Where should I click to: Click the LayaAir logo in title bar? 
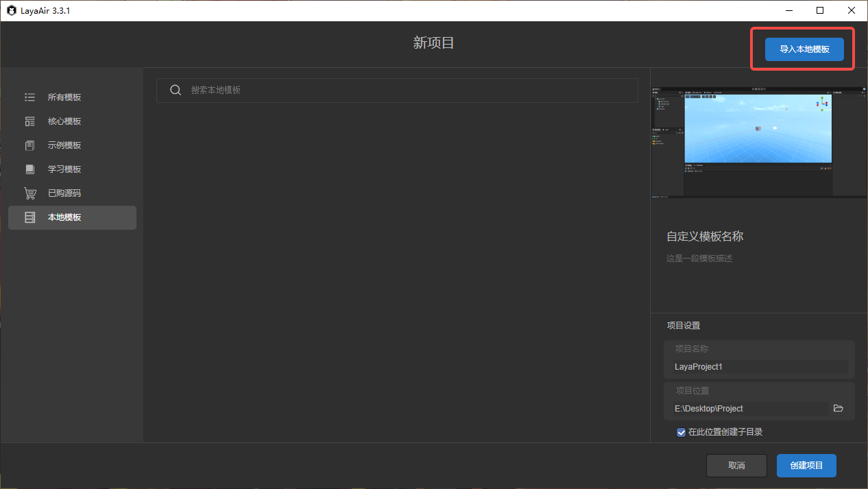pos(11,10)
